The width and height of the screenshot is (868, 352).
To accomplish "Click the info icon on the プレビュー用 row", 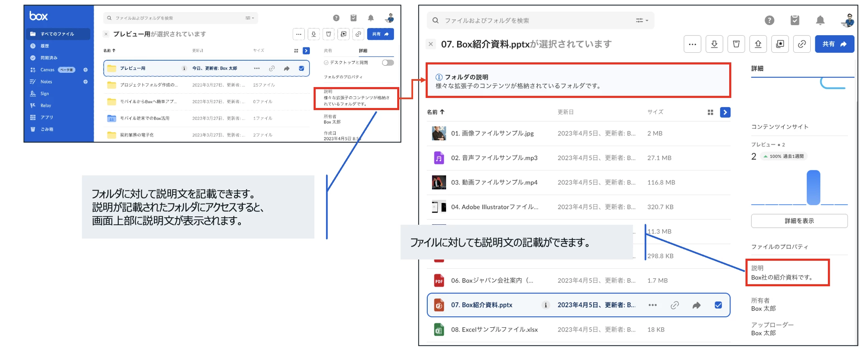I will coord(184,68).
